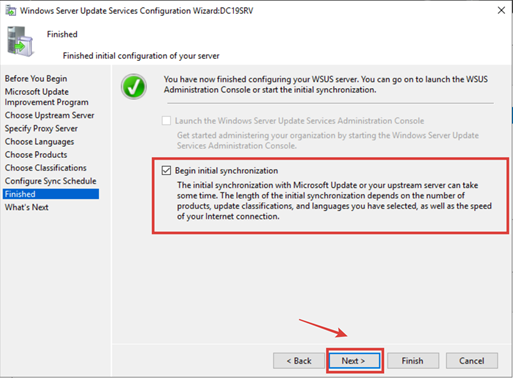513x378 pixels.
Task: Click the 'Begin initial synchronization' label text
Action: click(x=226, y=171)
